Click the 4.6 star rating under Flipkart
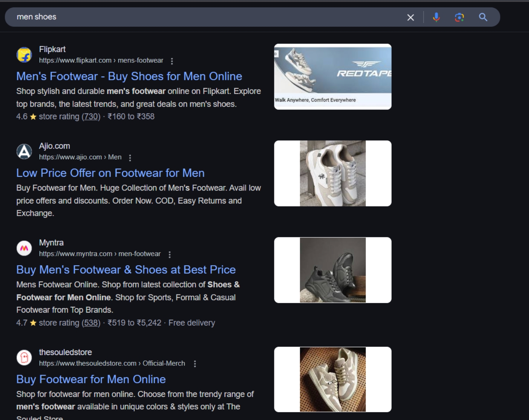 pos(26,117)
